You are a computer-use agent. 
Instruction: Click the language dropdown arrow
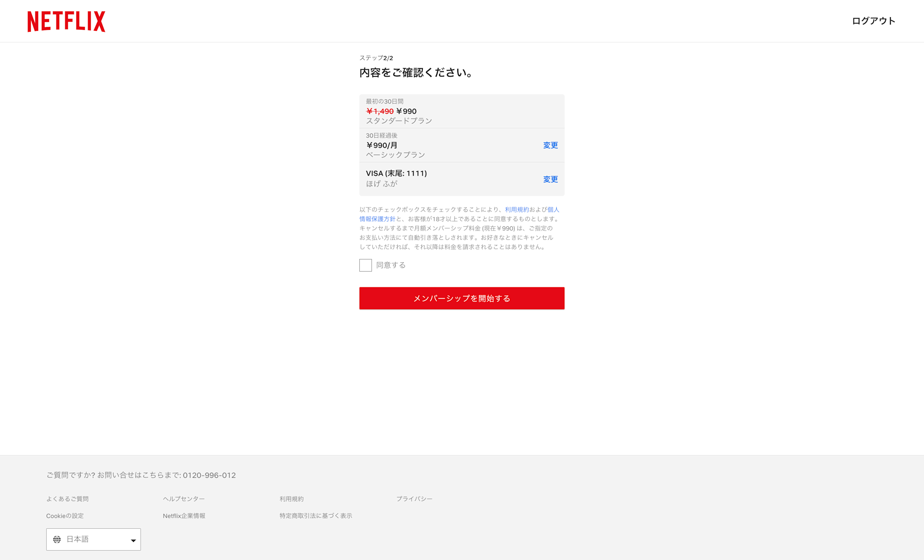point(133,540)
